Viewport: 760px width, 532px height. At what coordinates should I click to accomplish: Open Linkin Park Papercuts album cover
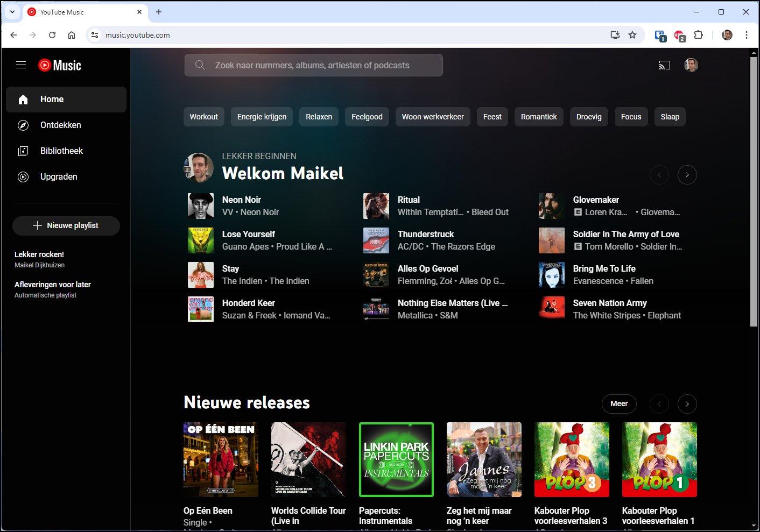[x=396, y=459]
